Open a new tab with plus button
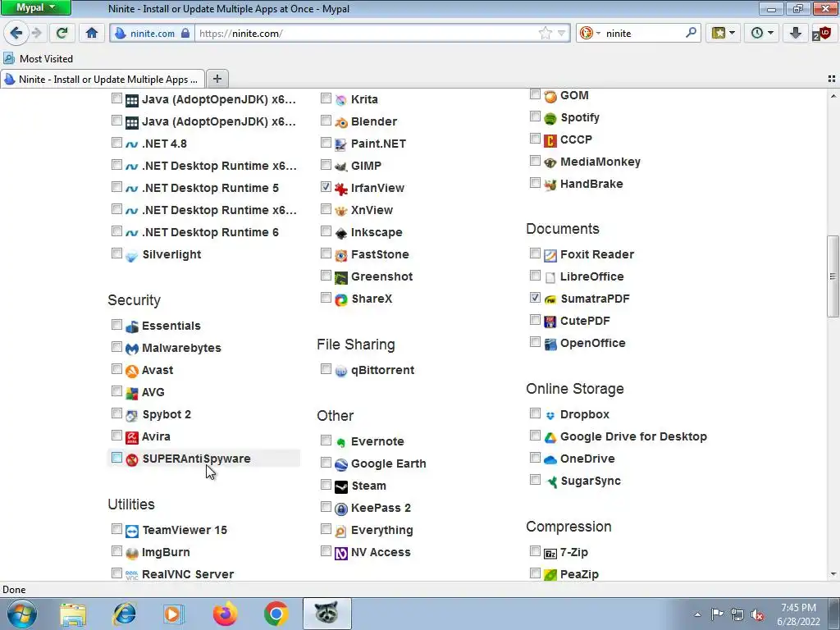Screen dimensions: 840x630 217,80
